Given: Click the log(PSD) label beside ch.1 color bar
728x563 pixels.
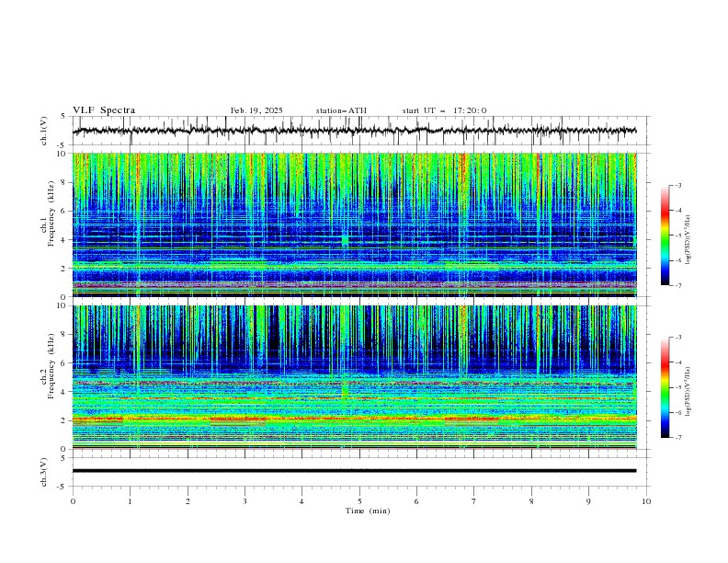Looking at the screenshot, I should coord(688,240).
